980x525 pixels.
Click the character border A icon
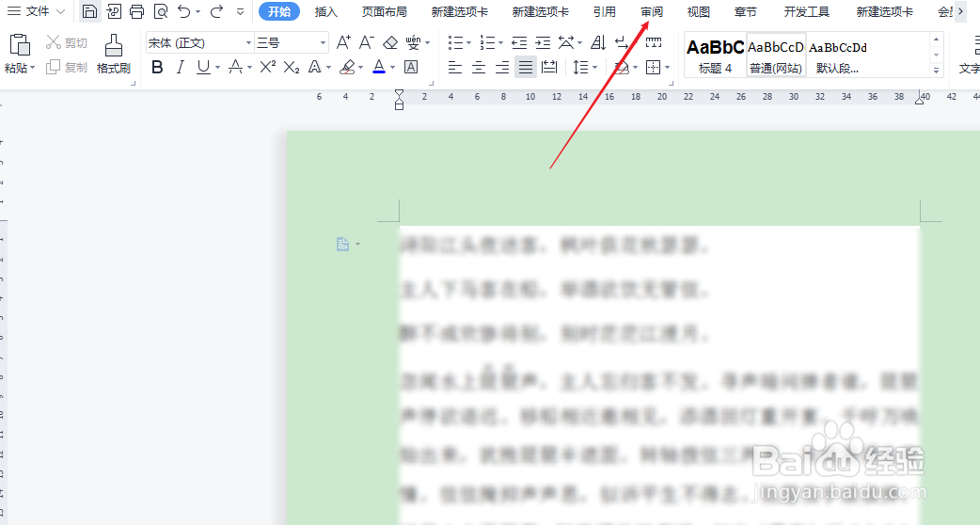pyautogui.click(x=411, y=67)
